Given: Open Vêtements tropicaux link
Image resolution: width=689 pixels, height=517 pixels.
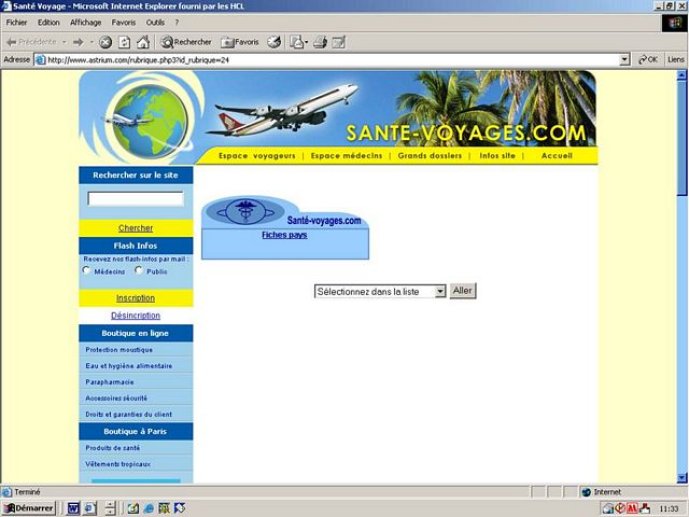Looking at the screenshot, I should click(x=118, y=464).
